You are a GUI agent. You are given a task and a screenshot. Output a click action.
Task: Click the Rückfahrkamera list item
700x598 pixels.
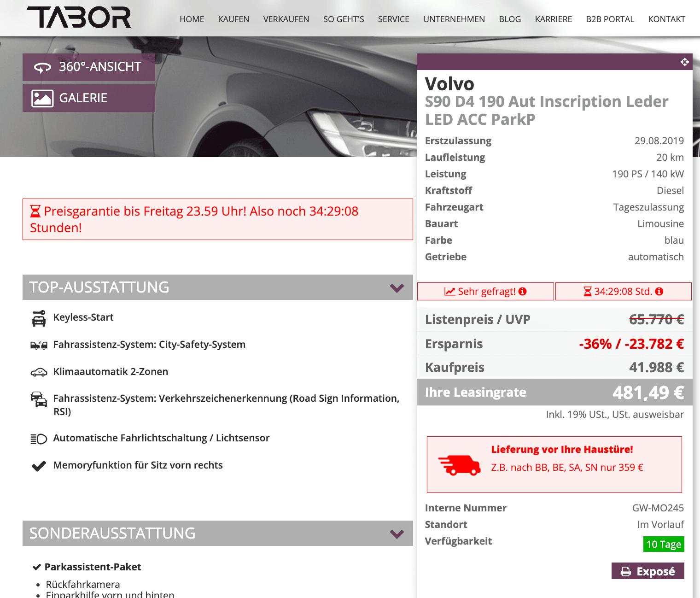(x=83, y=584)
